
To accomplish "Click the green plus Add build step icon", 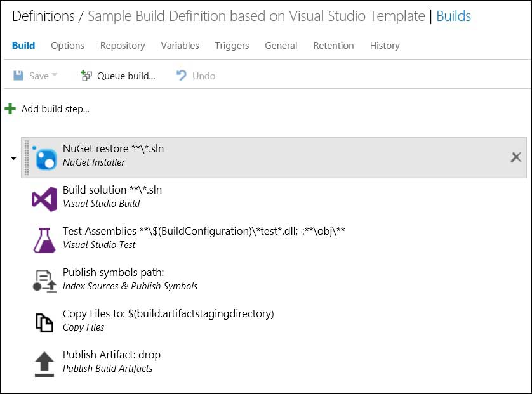I will tap(10, 109).
